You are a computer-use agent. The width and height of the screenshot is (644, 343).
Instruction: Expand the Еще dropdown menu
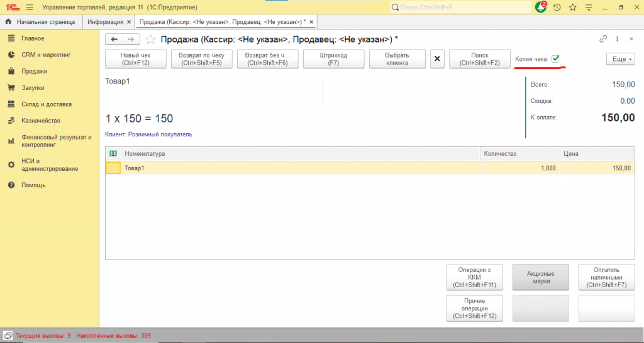(621, 59)
